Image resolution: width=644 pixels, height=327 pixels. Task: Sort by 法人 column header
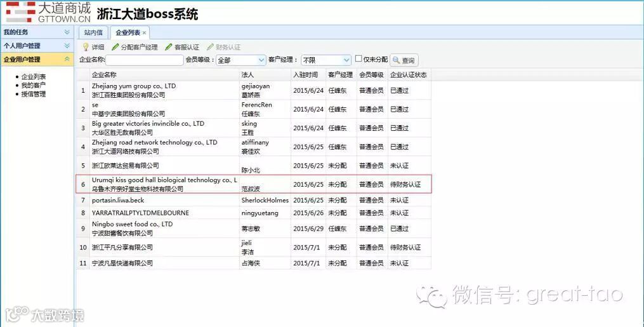[x=265, y=74]
